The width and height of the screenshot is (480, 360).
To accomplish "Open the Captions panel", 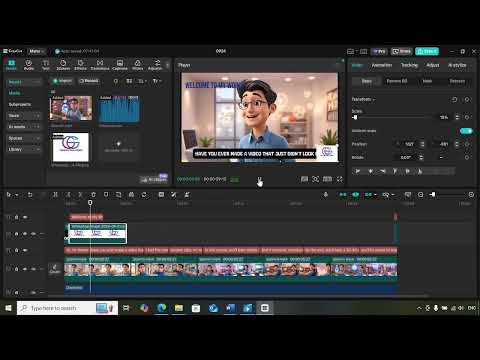I will coord(120,65).
